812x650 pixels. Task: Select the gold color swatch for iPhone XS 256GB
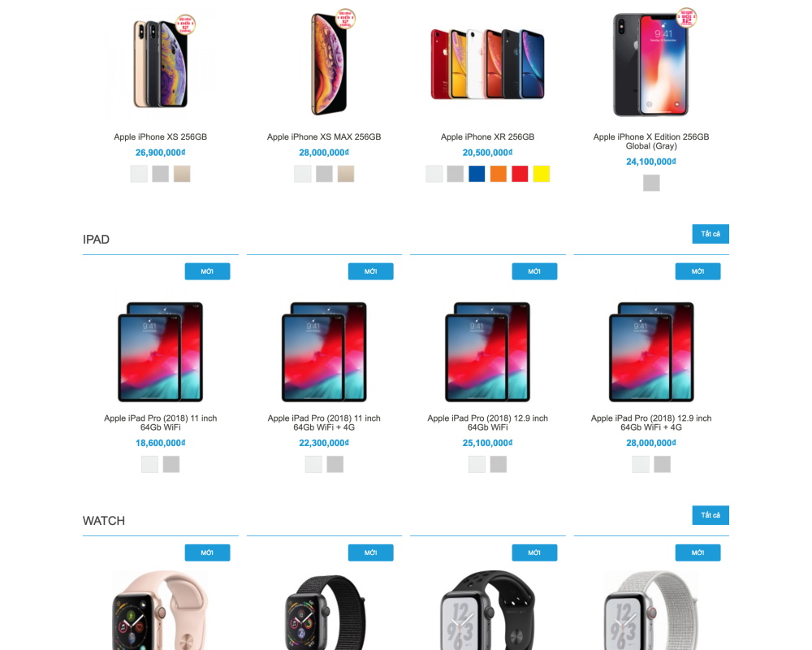coord(182,174)
